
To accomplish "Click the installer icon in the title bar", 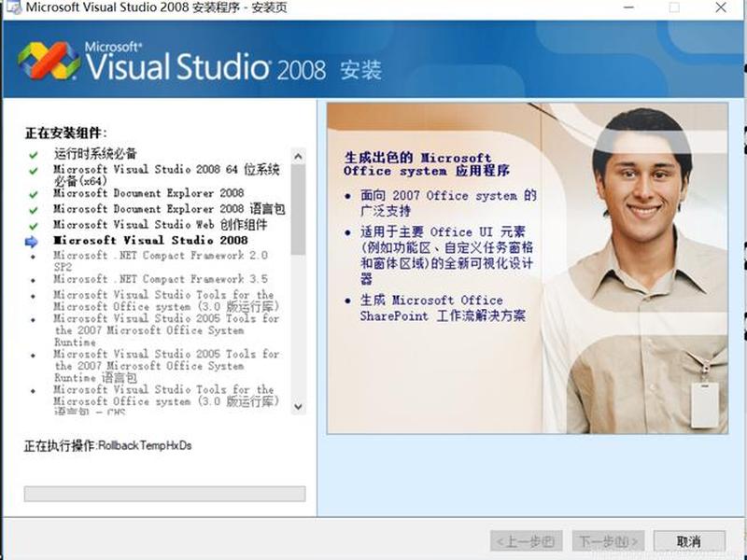I will pos(13,7).
